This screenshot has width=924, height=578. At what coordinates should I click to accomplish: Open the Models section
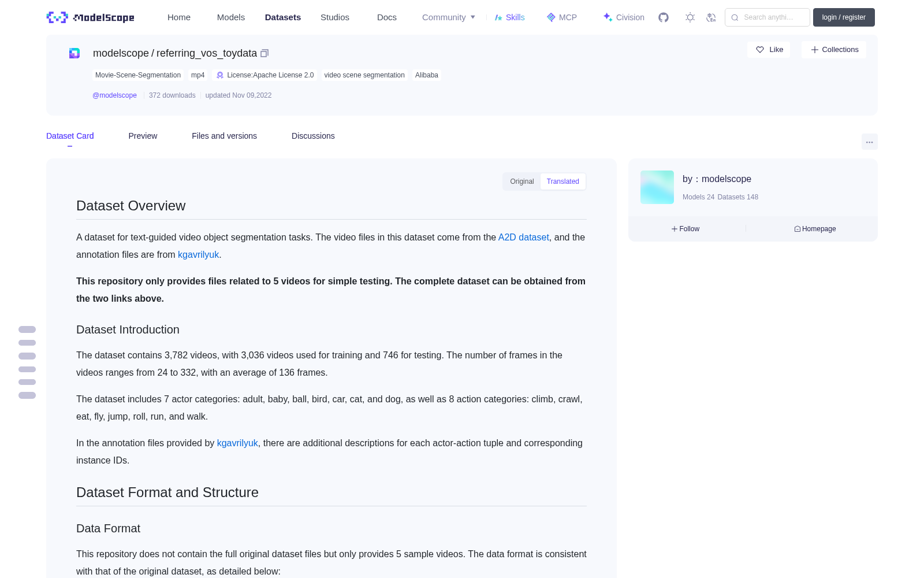coord(231,17)
